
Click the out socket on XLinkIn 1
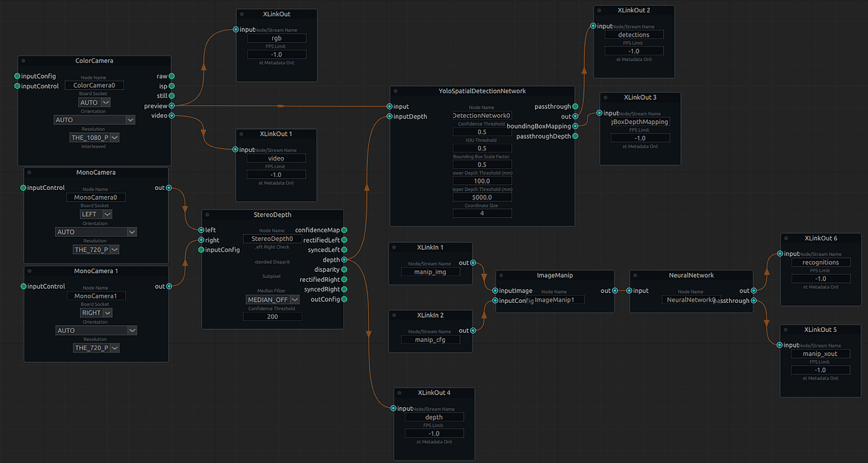tap(474, 263)
